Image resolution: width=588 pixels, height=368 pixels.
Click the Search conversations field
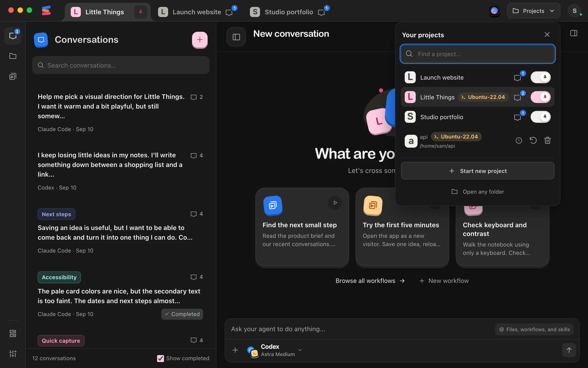pyautogui.click(x=121, y=65)
